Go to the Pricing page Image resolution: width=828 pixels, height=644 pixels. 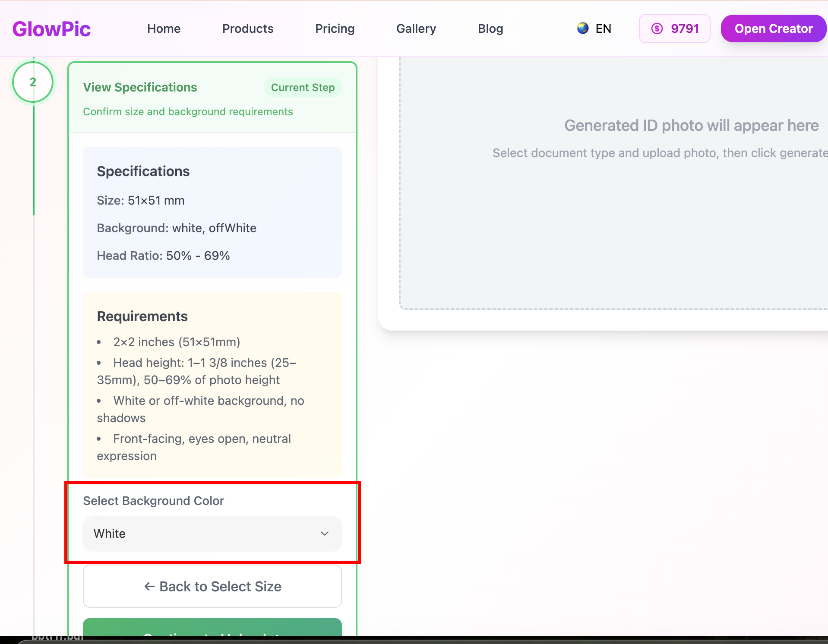[x=335, y=28]
